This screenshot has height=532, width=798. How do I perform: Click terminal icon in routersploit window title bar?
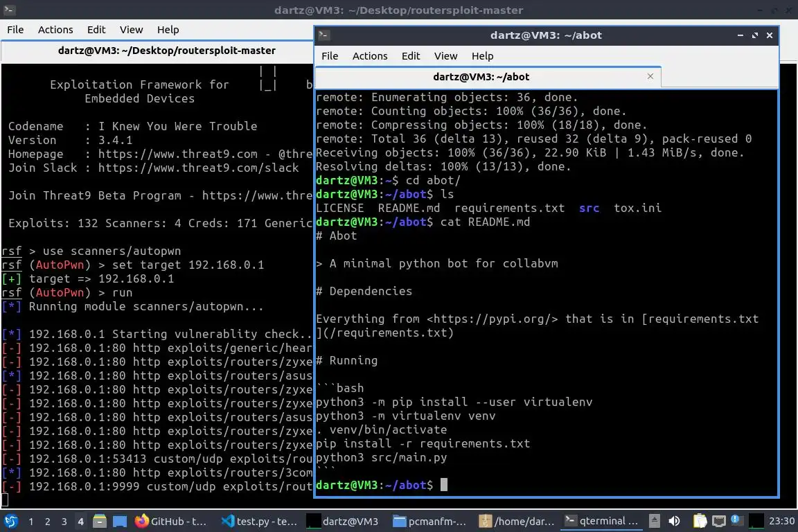point(9,10)
